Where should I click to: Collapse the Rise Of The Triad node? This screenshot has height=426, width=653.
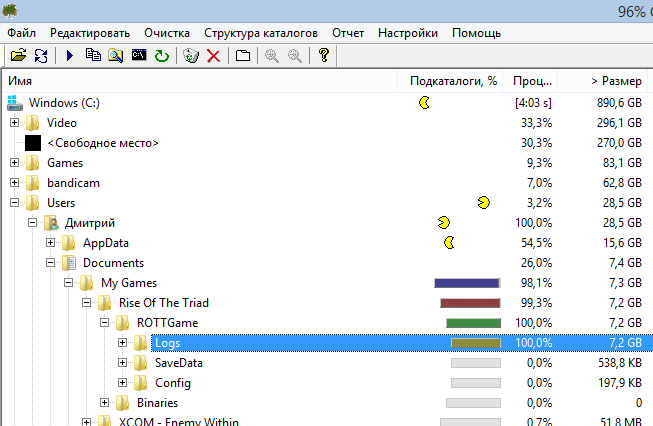pos(86,302)
